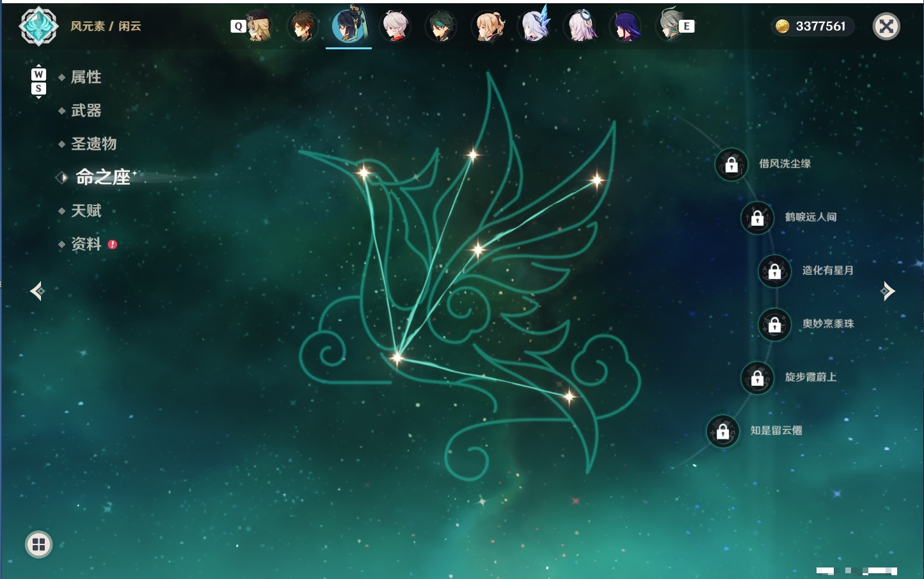Open the 武器 weapon tab
Viewport: 924px width, 579px height.
pos(86,111)
